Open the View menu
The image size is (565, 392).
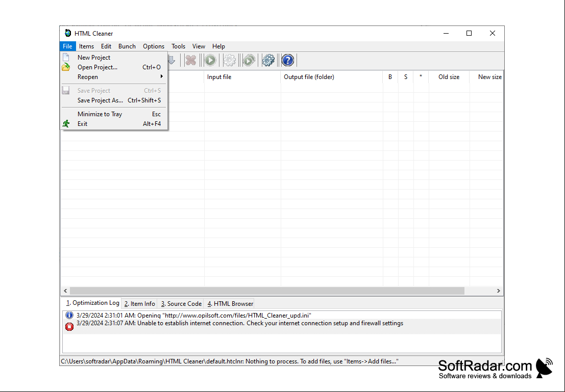(x=199, y=46)
